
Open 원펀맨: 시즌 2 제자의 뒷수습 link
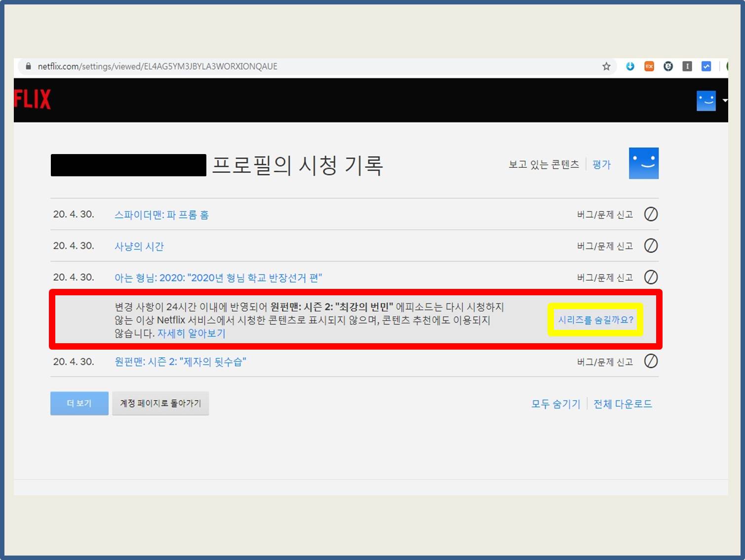coord(180,362)
